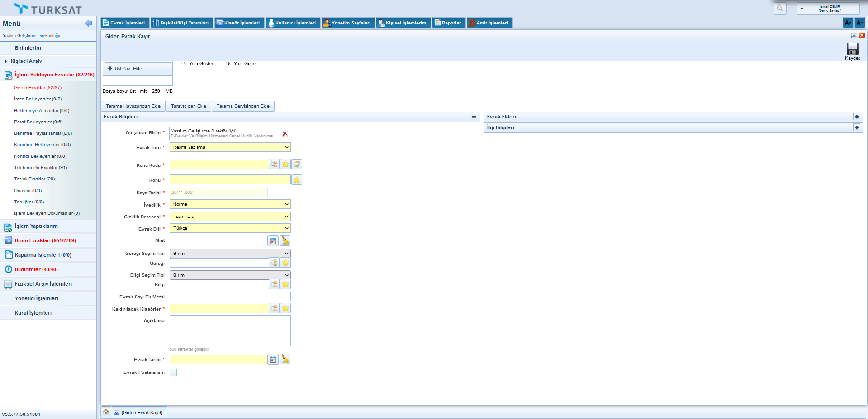The height and width of the screenshot is (419, 868).
Task: Click the Kaydet save disk icon
Action: click(852, 49)
